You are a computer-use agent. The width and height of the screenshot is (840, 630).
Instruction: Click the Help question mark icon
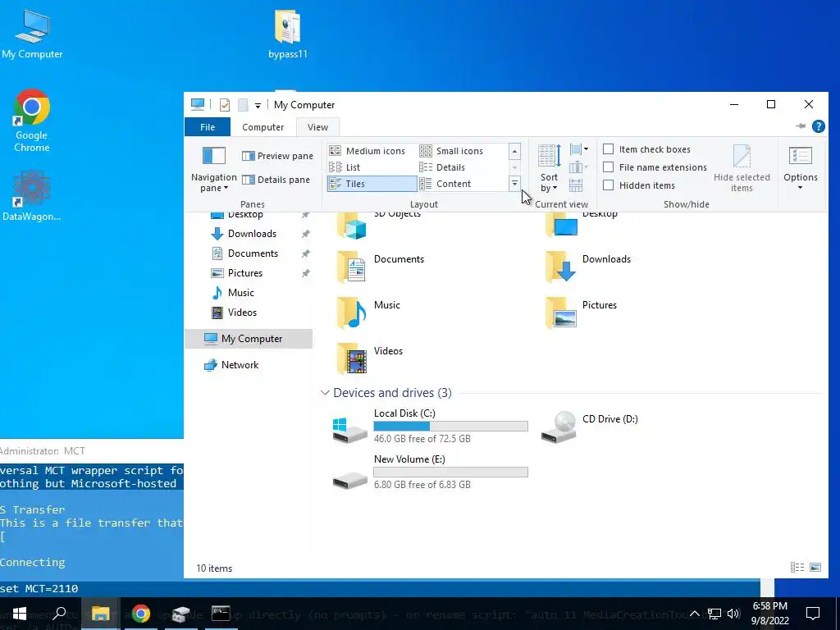click(818, 126)
